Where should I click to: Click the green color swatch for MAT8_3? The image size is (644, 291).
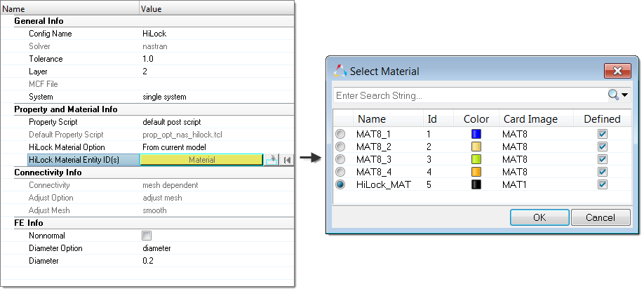pyautogui.click(x=477, y=159)
